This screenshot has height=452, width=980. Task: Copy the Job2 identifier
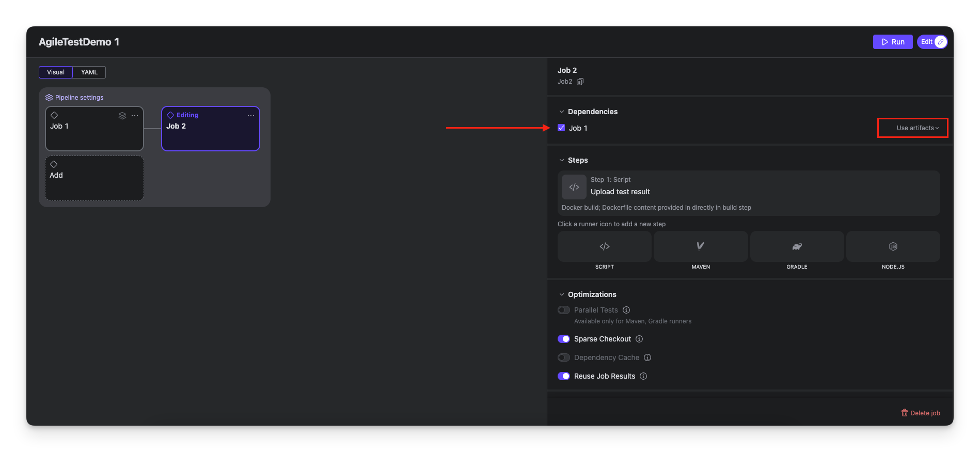click(580, 82)
